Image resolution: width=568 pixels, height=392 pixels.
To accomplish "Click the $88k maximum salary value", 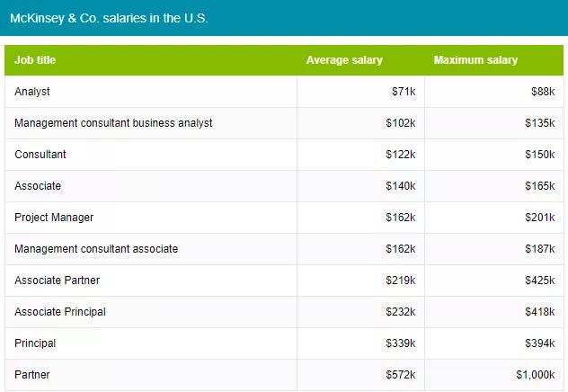I will tap(543, 92).
